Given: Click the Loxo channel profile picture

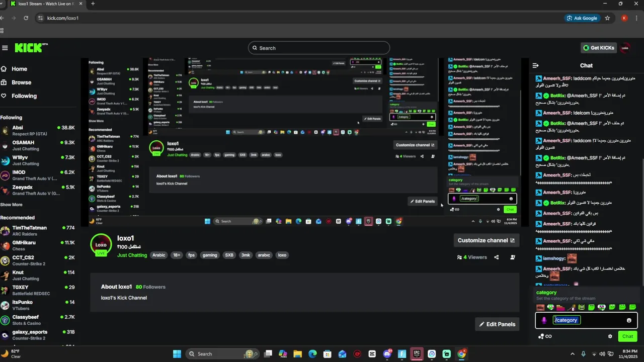Looking at the screenshot, I should coord(101,245).
